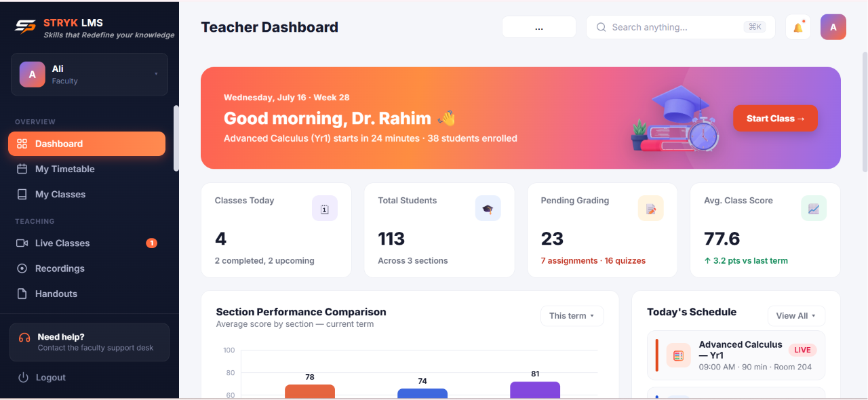Viewport: 868px width, 400px height.
Task: Click 09:00 AM · 90 min · Room 204 text
Action: point(755,367)
